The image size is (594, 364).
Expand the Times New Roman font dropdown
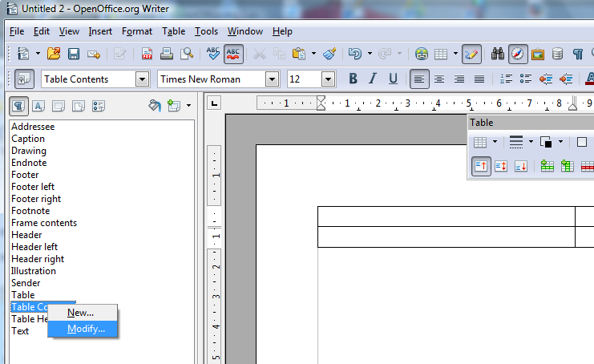[272, 79]
